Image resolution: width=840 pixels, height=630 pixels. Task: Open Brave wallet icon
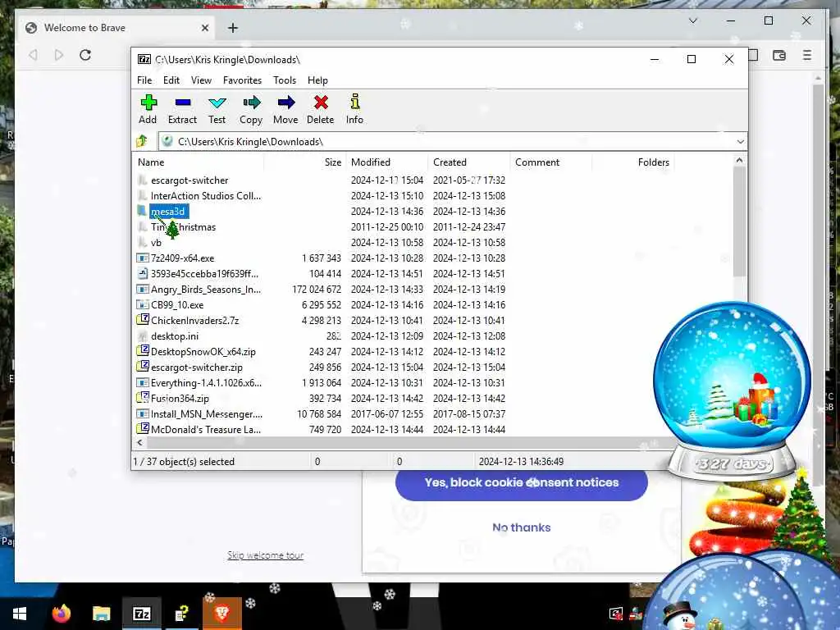click(x=779, y=55)
